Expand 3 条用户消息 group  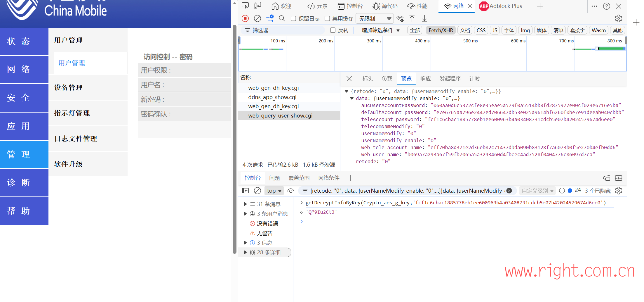coord(245,214)
